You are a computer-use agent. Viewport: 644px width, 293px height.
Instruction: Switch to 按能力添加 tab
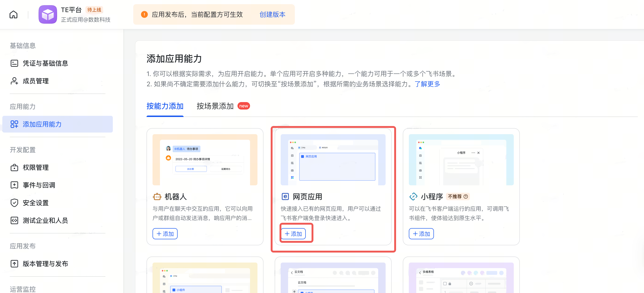165,106
